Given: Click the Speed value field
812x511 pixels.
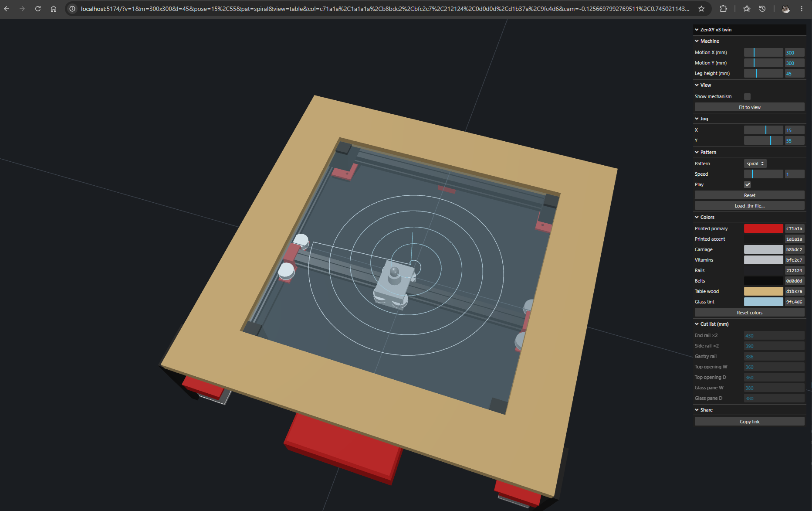Looking at the screenshot, I should pos(795,174).
